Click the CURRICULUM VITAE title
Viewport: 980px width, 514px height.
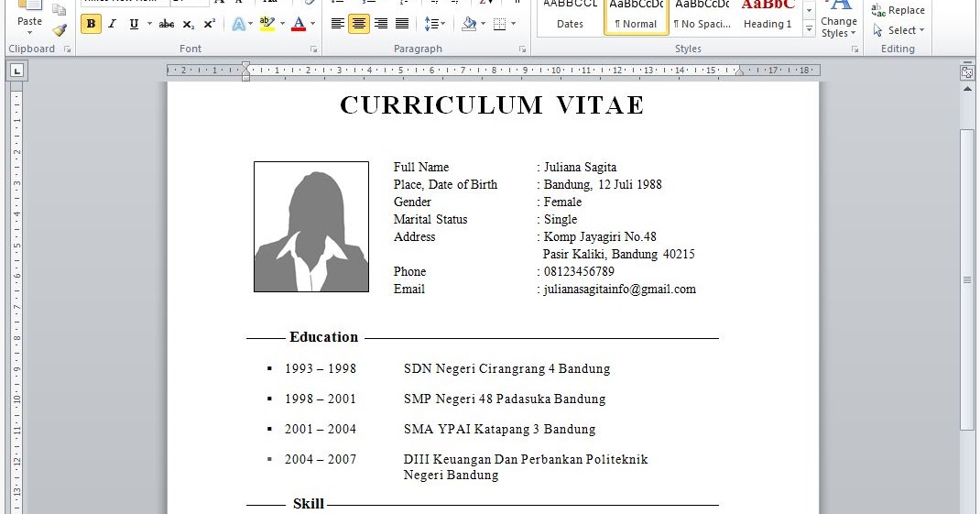coord(493,105)
